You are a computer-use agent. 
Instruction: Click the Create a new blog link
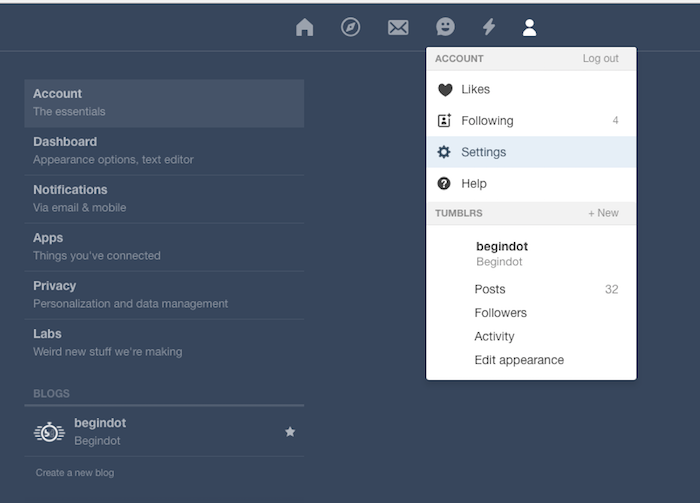tap(75, 473)
